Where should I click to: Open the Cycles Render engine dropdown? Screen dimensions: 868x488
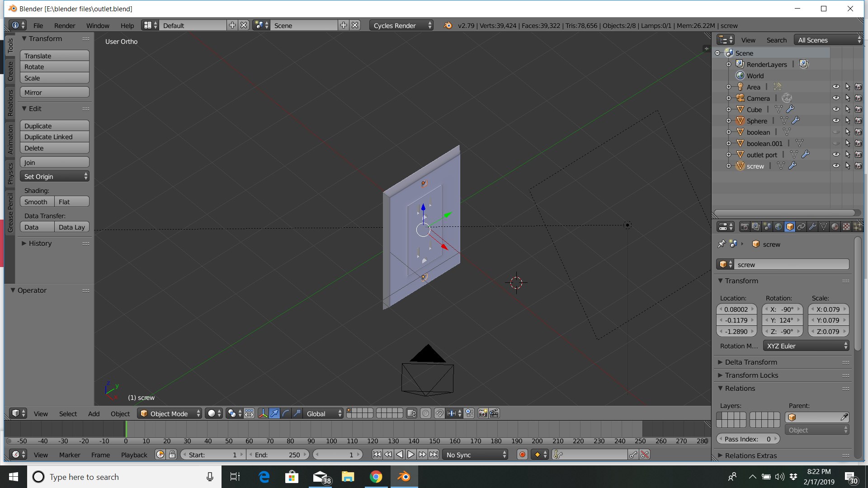coord(401,25)
